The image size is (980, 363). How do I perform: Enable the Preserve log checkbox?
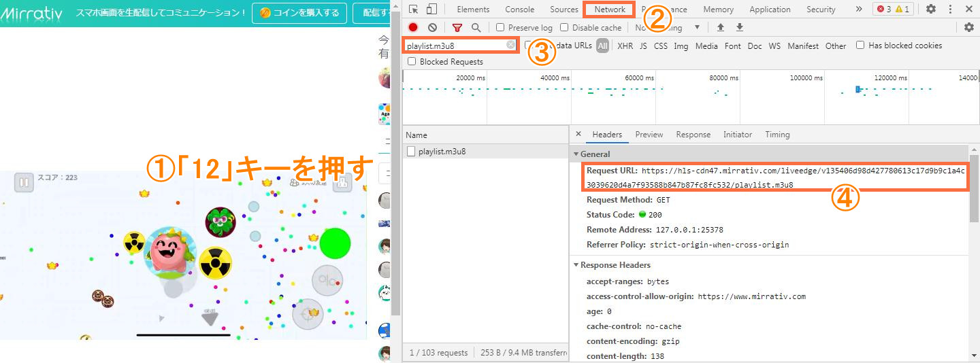[x=500, y=28]
